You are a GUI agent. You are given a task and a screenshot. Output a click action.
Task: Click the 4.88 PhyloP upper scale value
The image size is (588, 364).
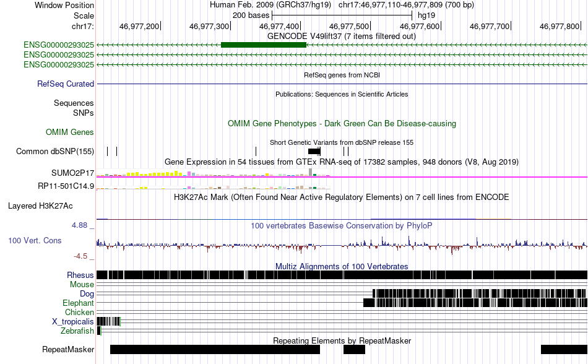(79, 225)
